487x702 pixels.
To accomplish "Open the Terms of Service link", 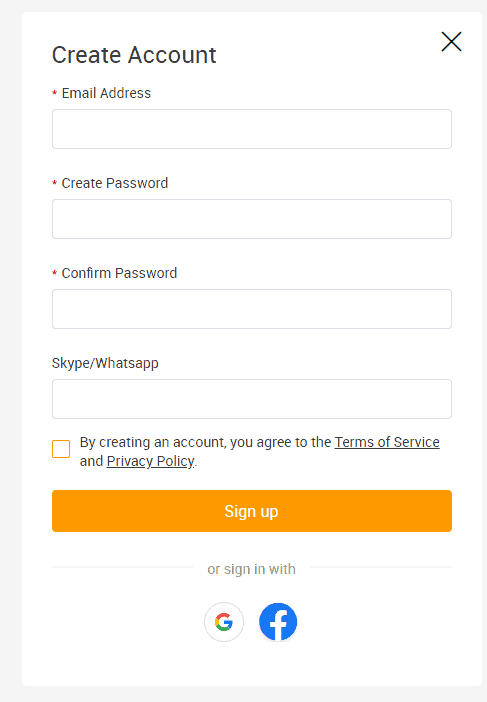I will click(387, 442).
